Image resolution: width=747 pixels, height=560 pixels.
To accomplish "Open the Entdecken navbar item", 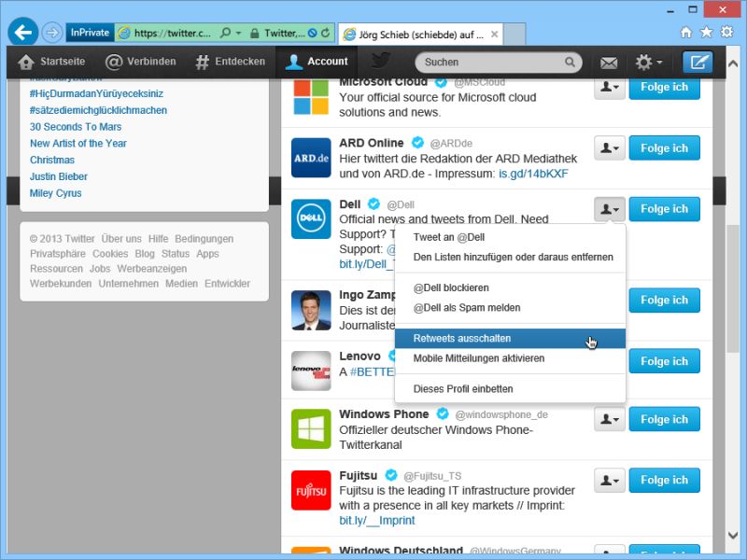I will (x=230, y=62).
